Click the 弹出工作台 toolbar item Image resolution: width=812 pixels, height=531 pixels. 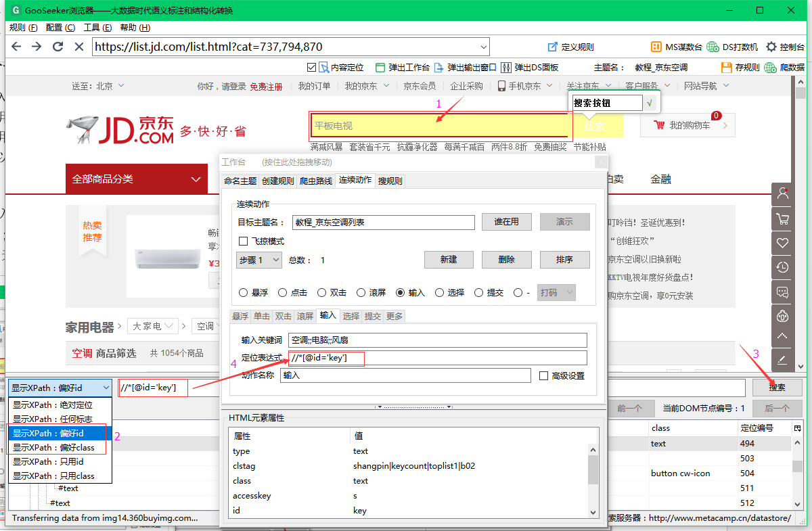pos(402,67)
